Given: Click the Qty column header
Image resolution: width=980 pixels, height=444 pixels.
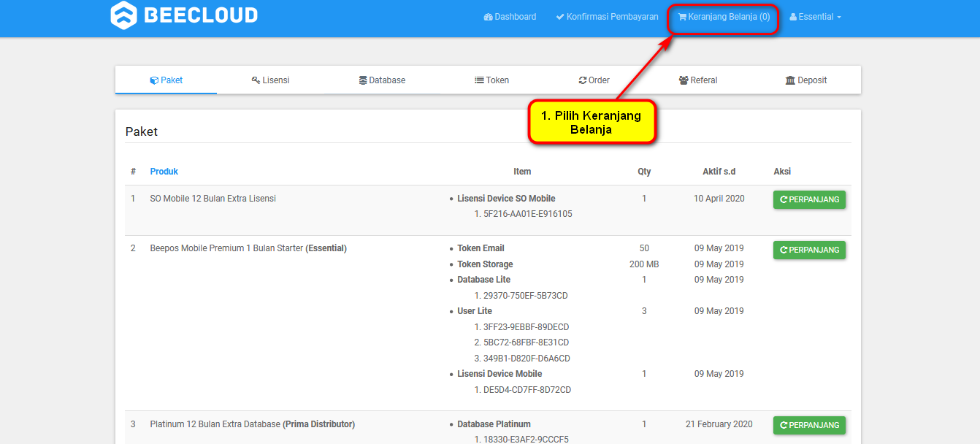Looking at the screenshot, I should 644,172.
